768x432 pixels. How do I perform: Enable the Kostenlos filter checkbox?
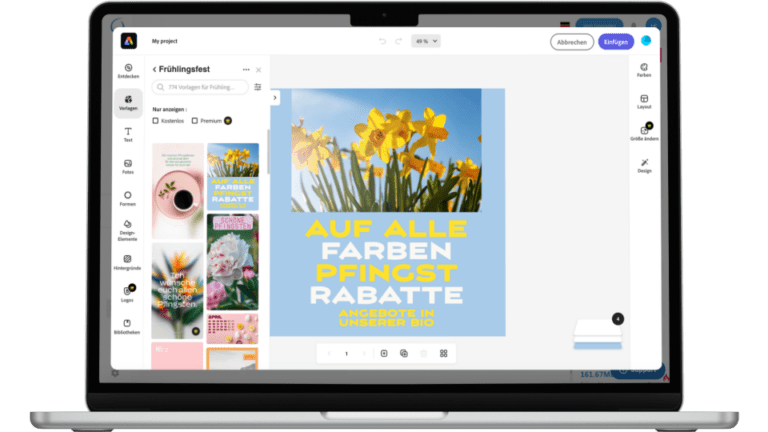[156, 120]
